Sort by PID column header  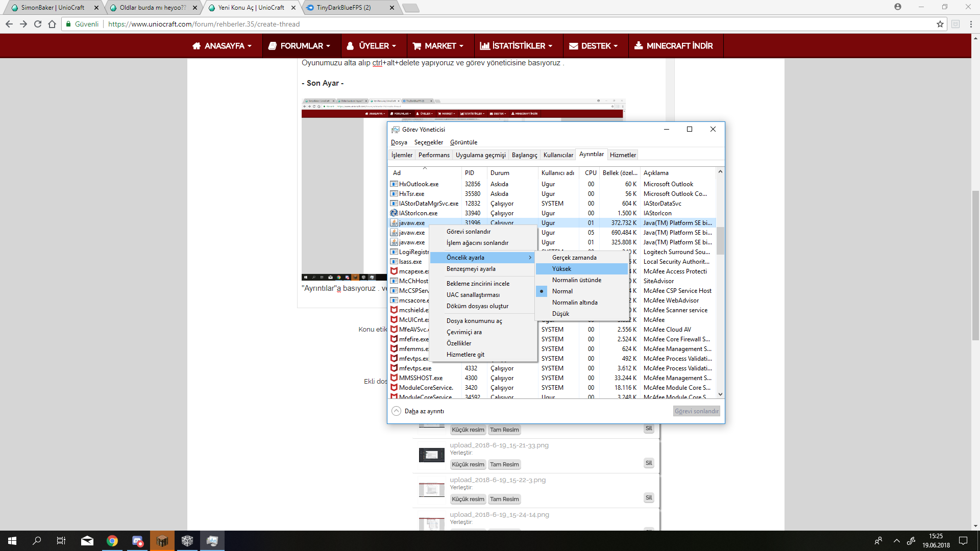pos(474,173)
